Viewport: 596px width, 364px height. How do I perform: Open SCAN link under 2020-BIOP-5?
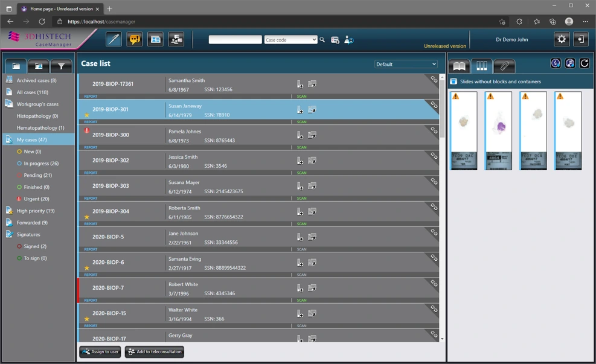[301, 249]
